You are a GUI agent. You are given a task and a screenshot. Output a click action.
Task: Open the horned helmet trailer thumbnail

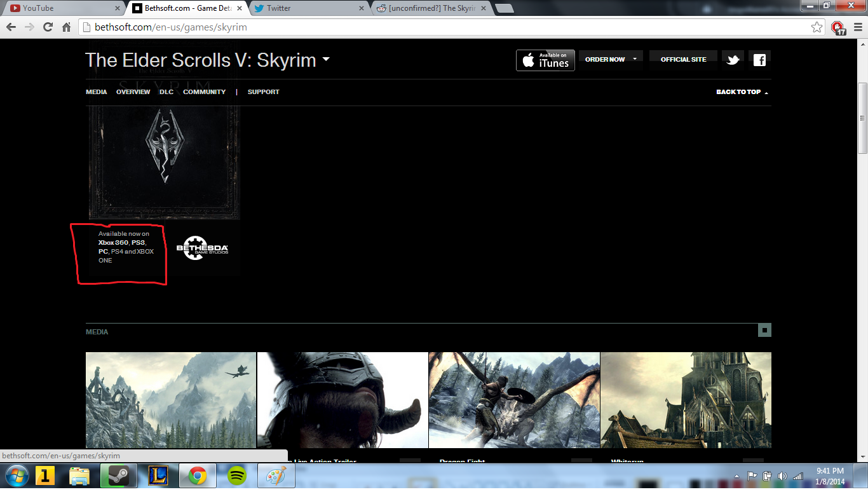[x=342, y=400]
